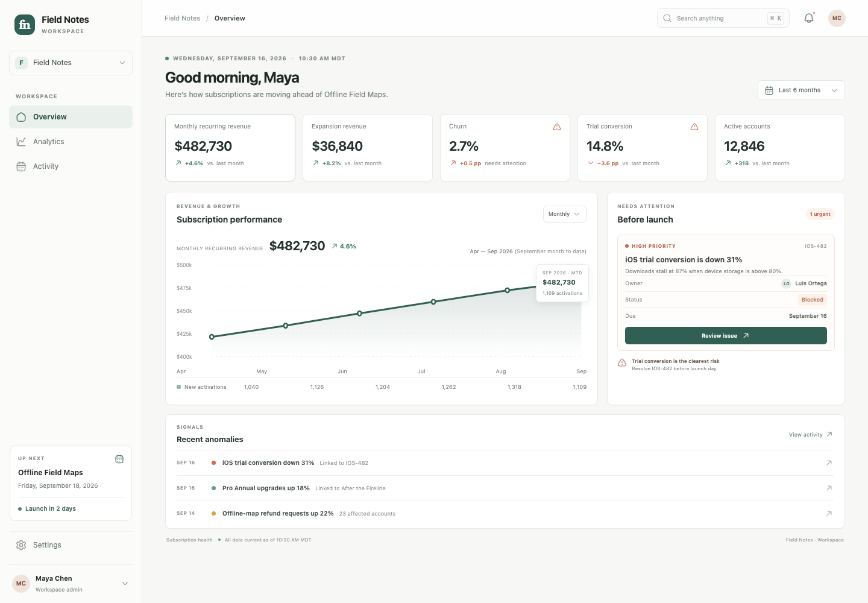The width and height of the screenshot is (868, 603).
Task: Open arrow for Offline-map refund requests row
Action: pos(829,514)
